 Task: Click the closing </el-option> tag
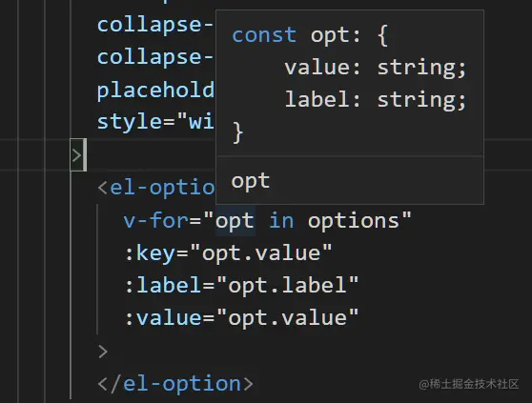click(x=175, y=384)
